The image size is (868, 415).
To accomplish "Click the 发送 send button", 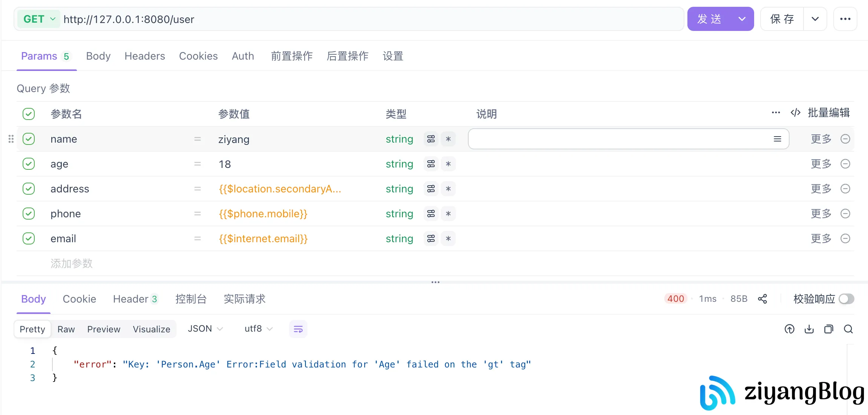I will [x=710, y=19].
